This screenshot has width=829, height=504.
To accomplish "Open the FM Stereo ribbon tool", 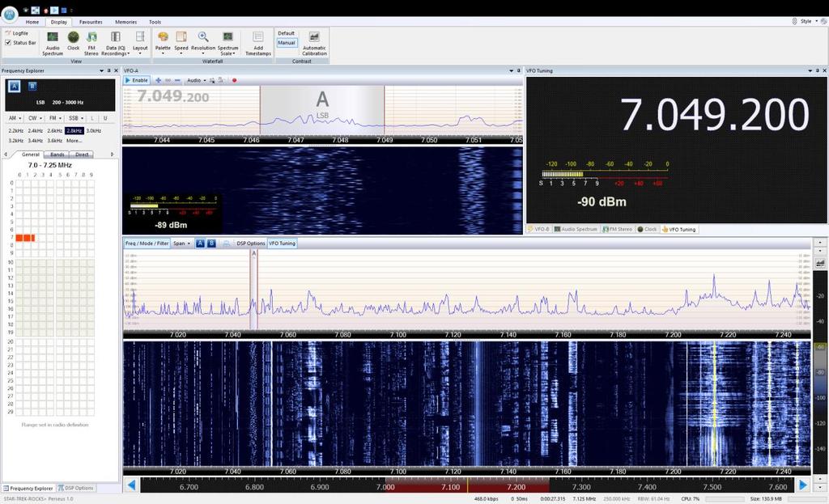I will tap(91, 44).
